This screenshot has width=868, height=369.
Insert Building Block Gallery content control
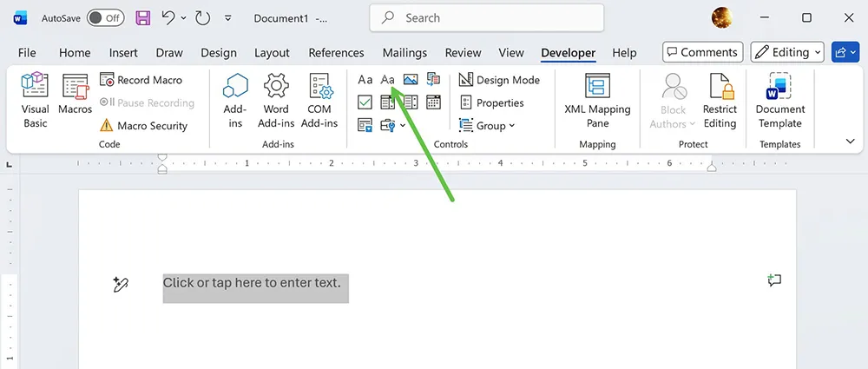click(x=433, y=80)
